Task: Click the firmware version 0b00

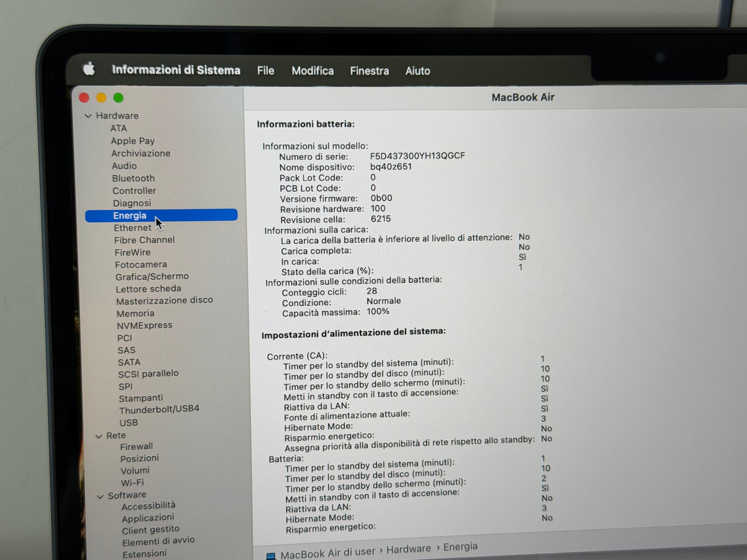Action: coord(382,198)
